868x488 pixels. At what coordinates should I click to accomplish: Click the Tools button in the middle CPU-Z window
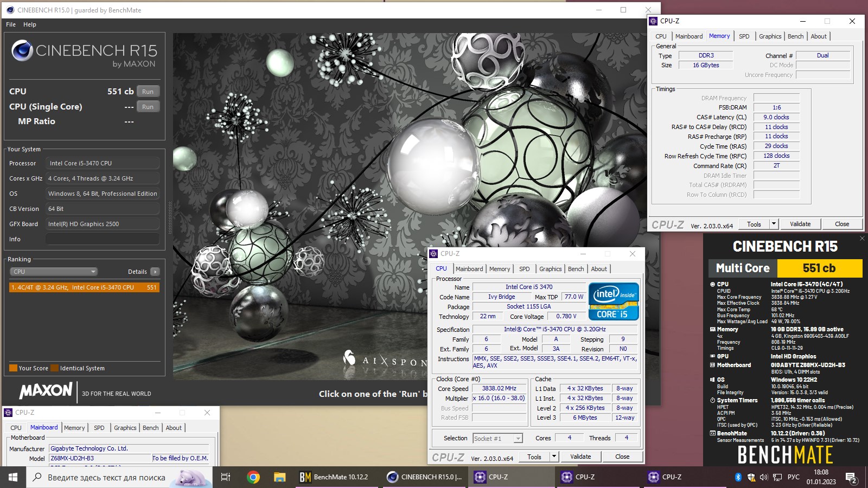[534, 457]
